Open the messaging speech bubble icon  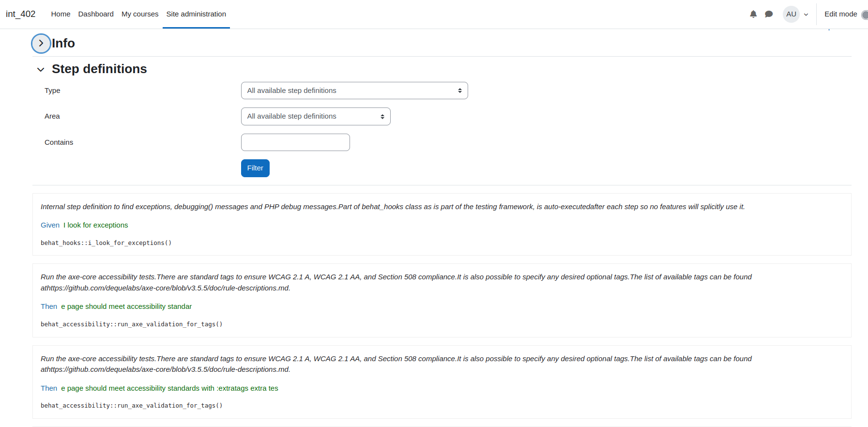point(769,14)
